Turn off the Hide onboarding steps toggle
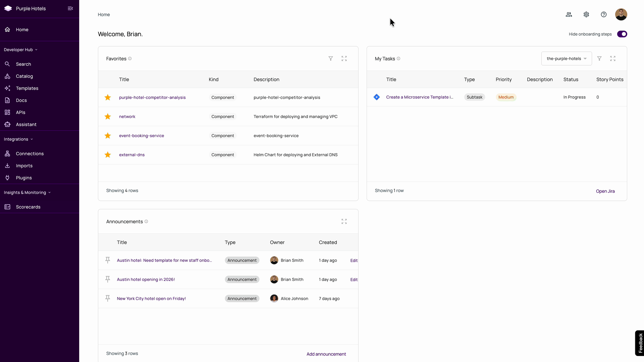Screen dimensions: 644x362 (x=622, y=34)
